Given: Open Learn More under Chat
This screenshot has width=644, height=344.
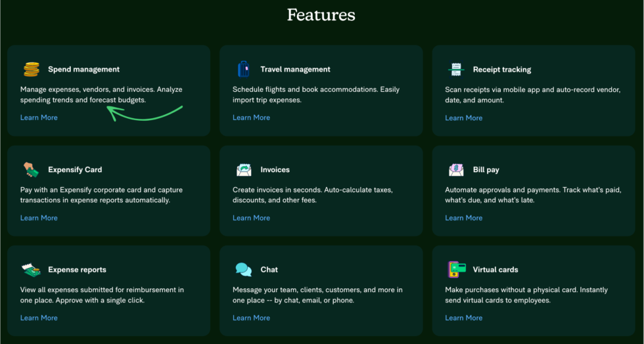Looking at the screenshot, I should [251, 318].
